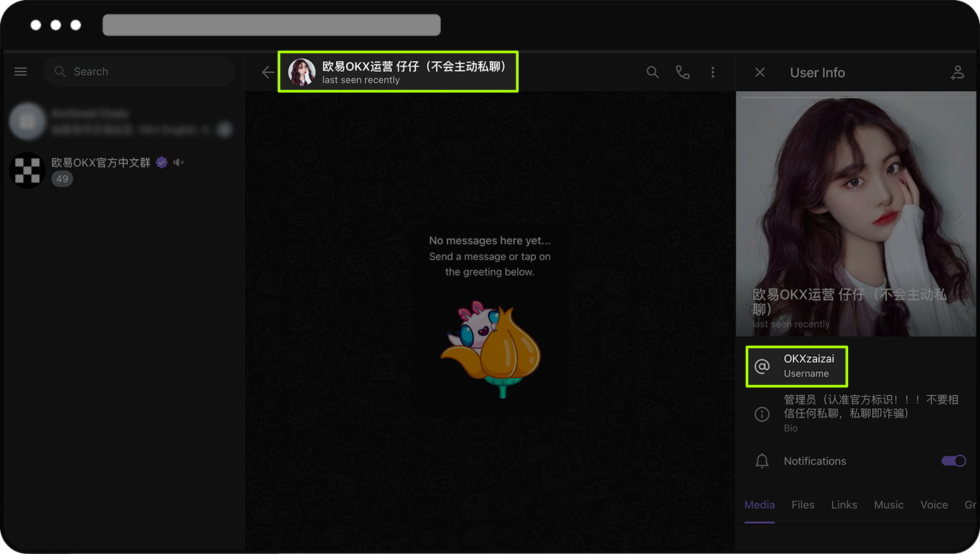The height and width of the screenshot is (554, 980).
Task: Click the back arrow in chat header
Action: pos(268,73)
